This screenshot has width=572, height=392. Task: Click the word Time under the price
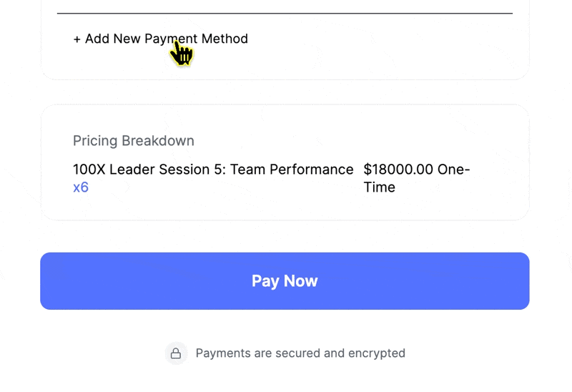[x=380, y=187]
